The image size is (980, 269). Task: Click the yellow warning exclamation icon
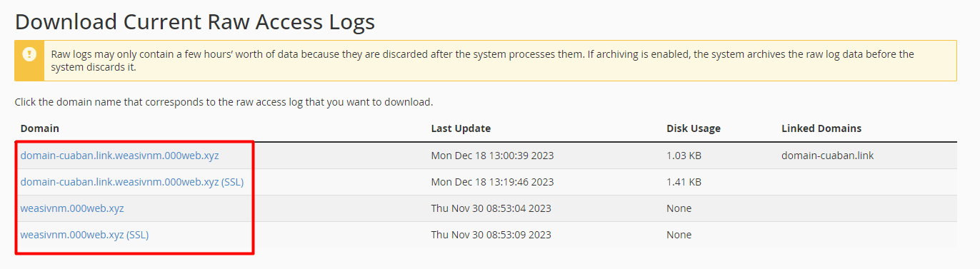point(29,54)
